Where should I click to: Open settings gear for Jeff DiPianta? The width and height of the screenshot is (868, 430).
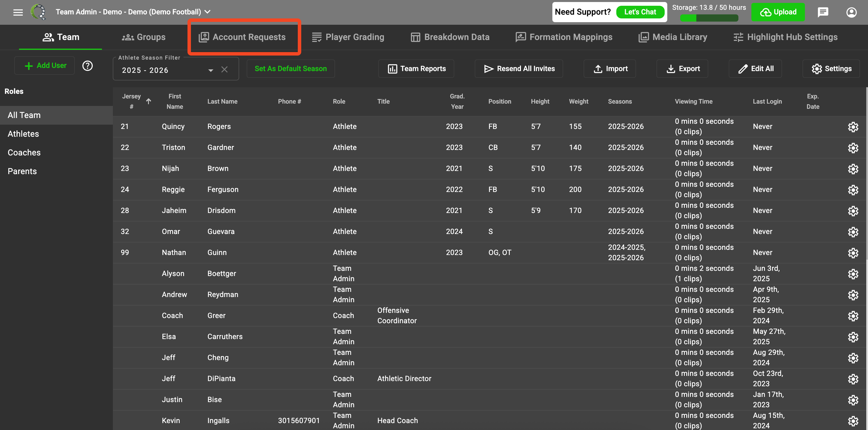(853, 379)
